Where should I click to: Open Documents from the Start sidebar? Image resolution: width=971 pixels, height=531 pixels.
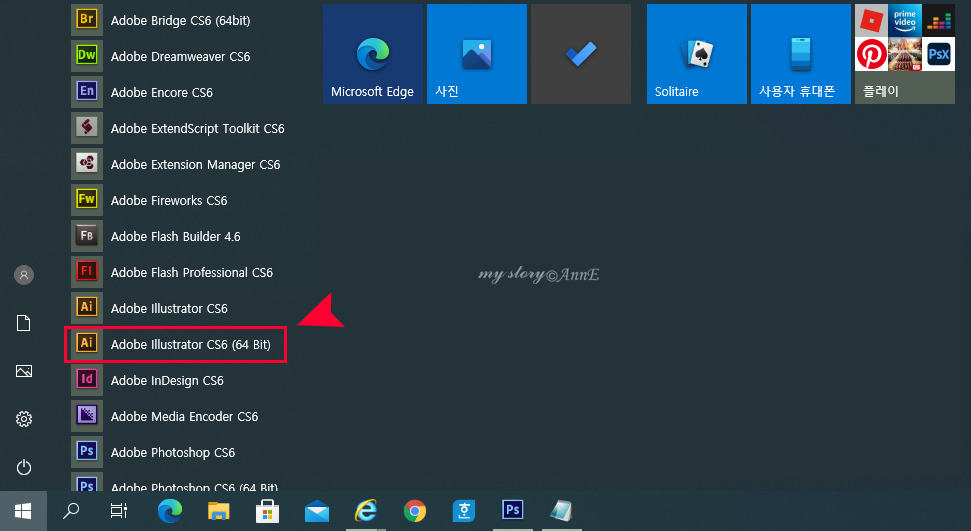(x=24, y=323)
